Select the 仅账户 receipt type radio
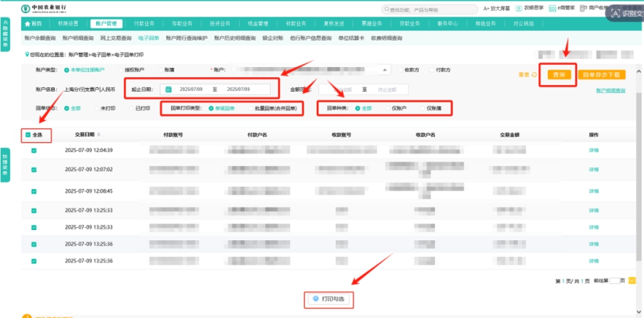Image resolution: width=644 pixels, height=318 pixels. click(387, 107)
